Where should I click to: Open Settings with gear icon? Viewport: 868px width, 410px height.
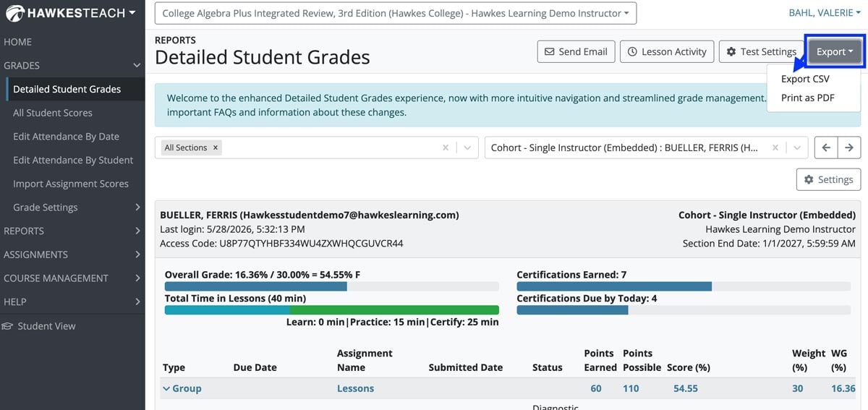(829, 179)
